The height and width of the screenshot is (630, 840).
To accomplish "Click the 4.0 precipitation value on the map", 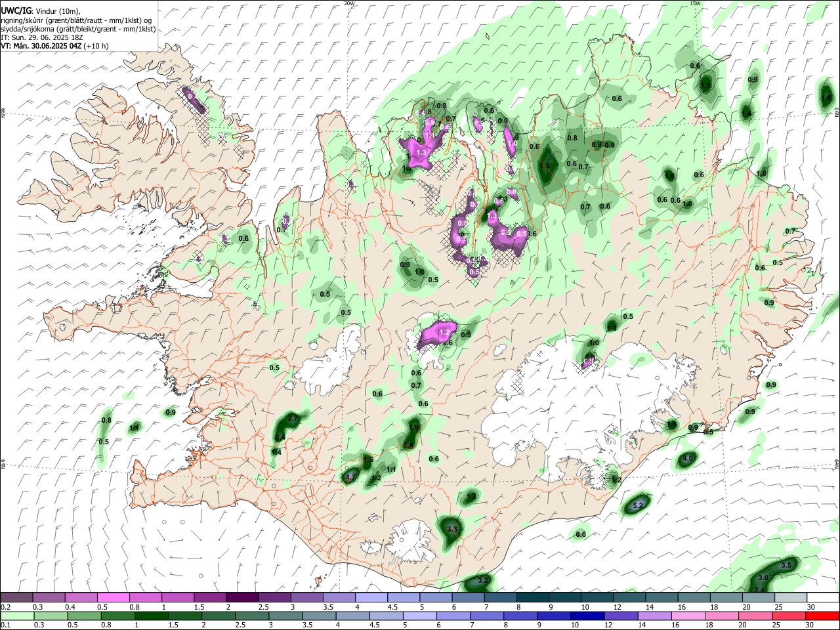I will click(x=688, y=458).
